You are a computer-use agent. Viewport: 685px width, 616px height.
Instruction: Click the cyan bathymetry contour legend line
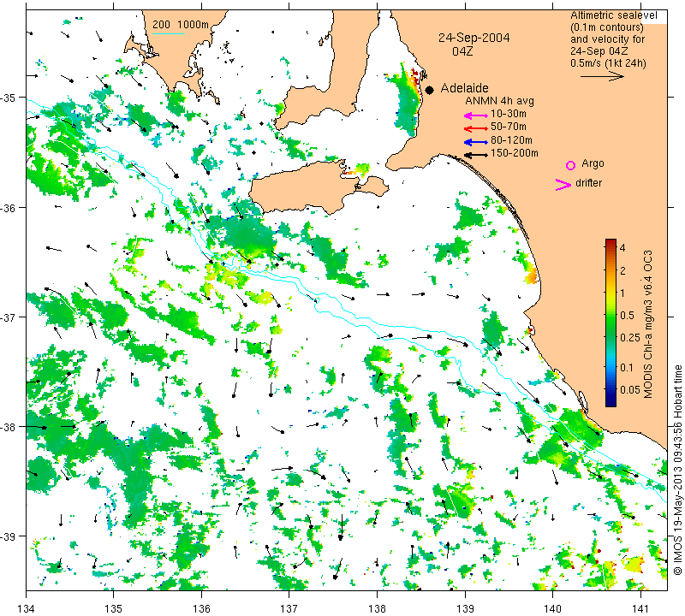pyautogui.click(x=168, y=33)
